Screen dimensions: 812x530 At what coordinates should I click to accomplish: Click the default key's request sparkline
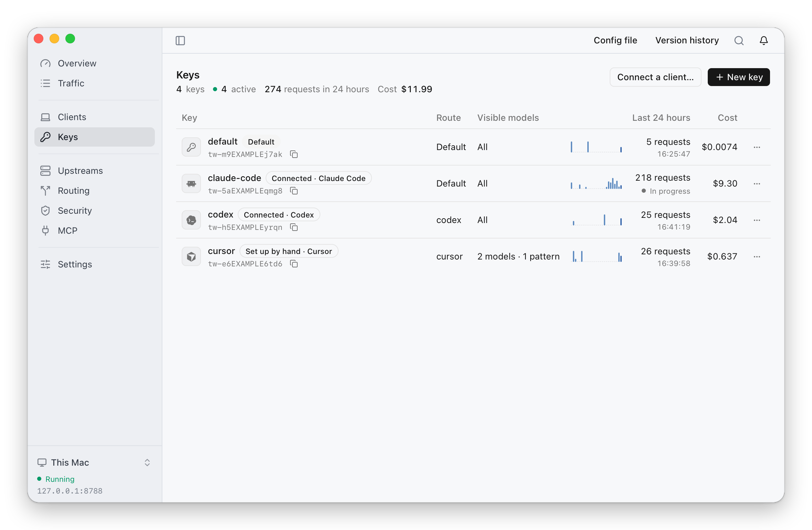596,147
